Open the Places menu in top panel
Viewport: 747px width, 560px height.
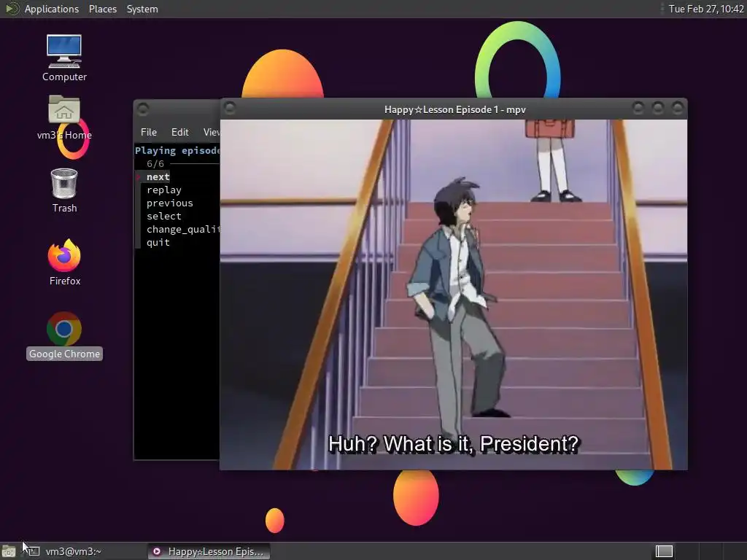pyautogui.click(x=102, y=9)
